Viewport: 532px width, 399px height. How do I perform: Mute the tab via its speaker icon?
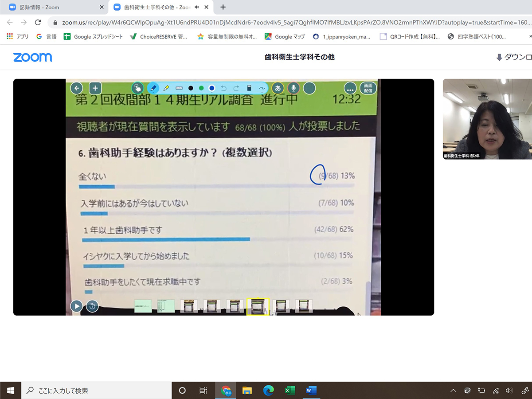pos(196,7)
